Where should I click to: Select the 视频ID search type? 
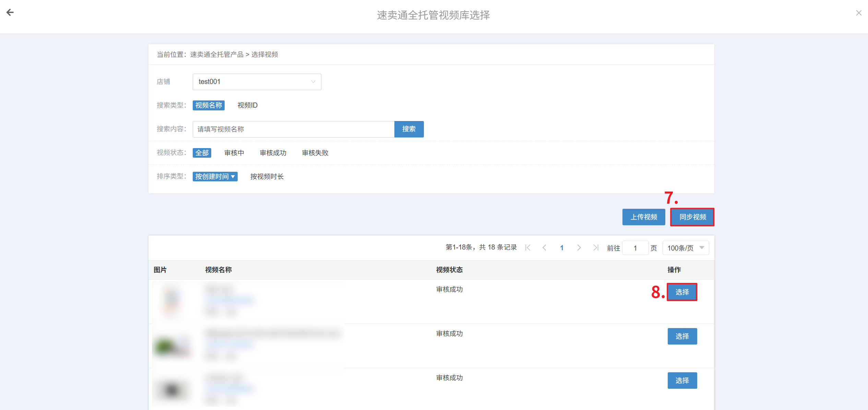click(247, 105)
